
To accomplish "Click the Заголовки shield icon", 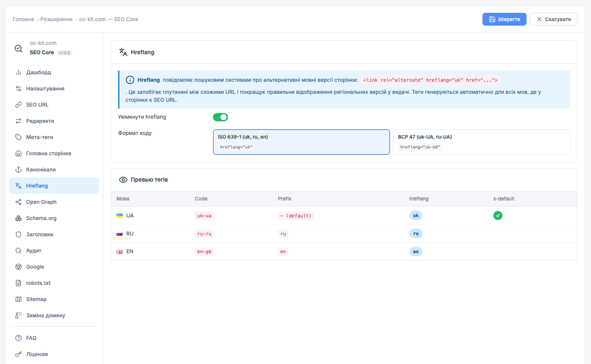I will click(x=18, y=234).
